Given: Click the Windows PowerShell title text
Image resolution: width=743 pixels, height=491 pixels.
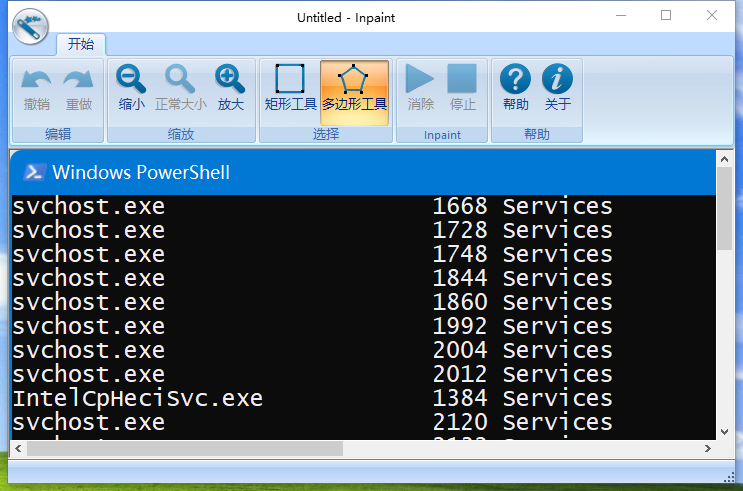Looking at the screenshot, I should point(141,173).
